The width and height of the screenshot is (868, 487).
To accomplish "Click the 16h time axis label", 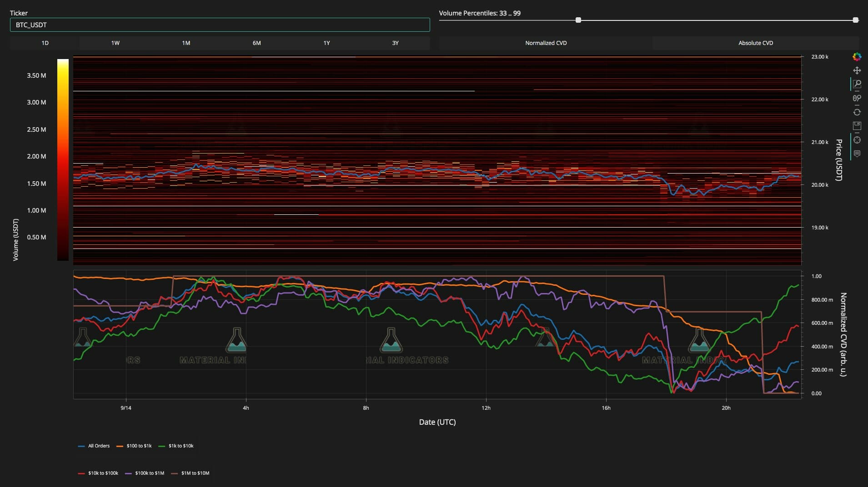I will click(x=606, y=408).
